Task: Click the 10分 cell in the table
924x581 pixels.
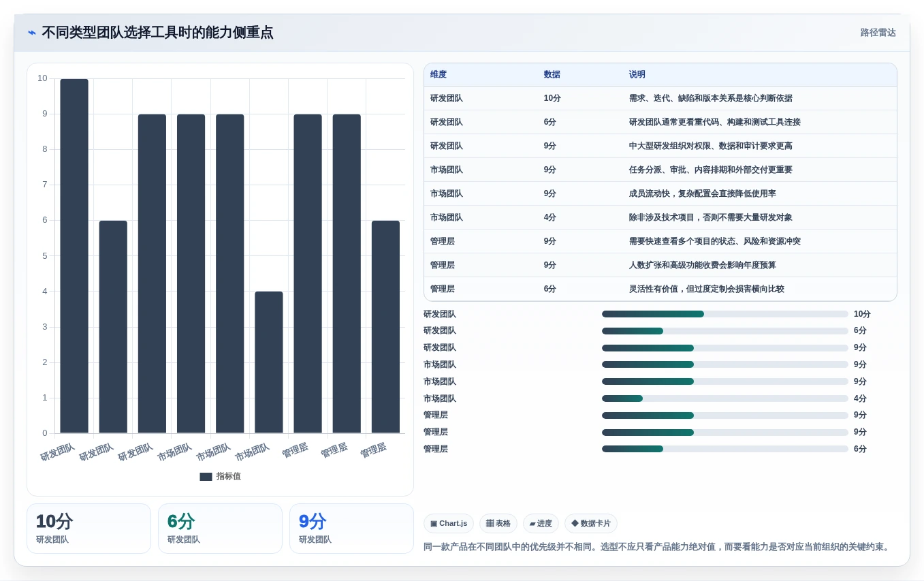Action: pyautogui.click(x=552, y=99)
